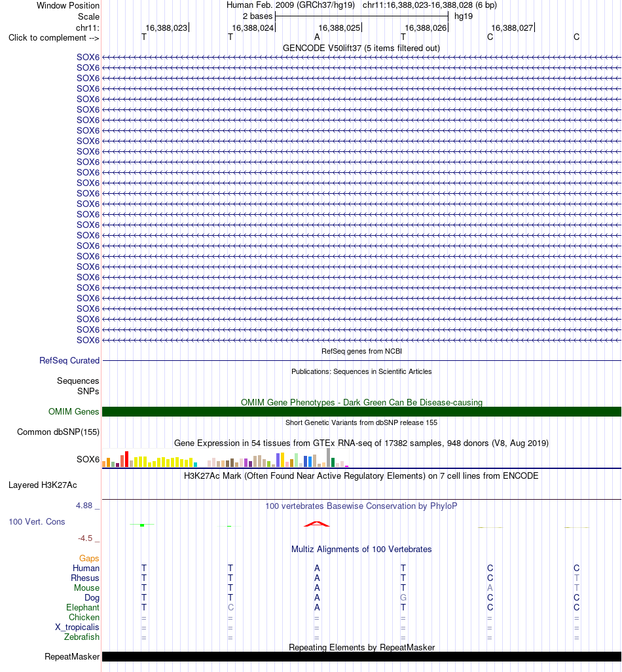
Task: Click the RepeatMasker track label
Action: click(x=72, y=656)
